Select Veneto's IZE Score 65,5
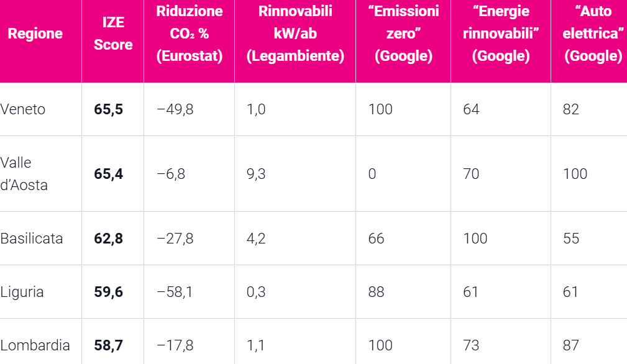 point(109,109)
